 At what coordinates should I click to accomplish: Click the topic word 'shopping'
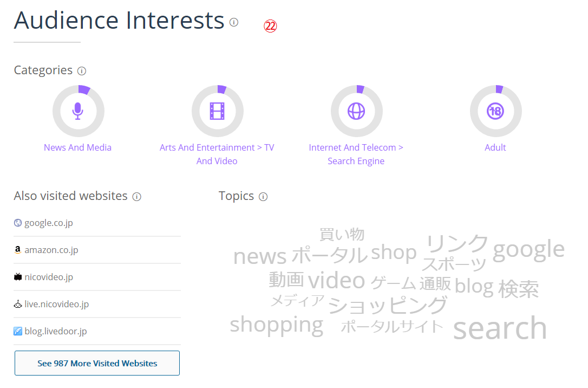coord(277,325)
